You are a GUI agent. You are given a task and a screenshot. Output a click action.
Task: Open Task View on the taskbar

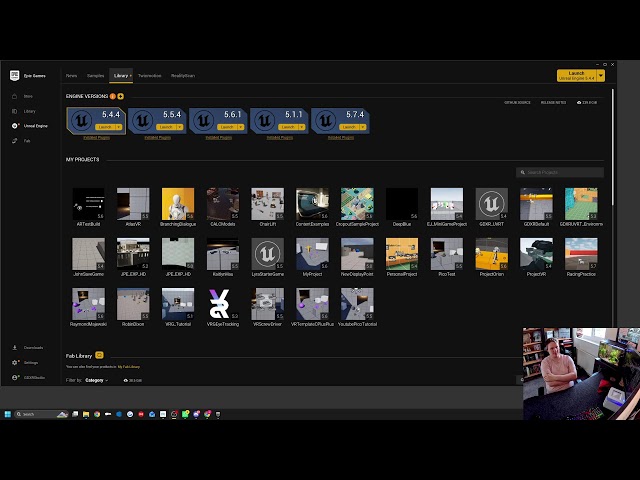pyautogui.click(x=75, y=414)
